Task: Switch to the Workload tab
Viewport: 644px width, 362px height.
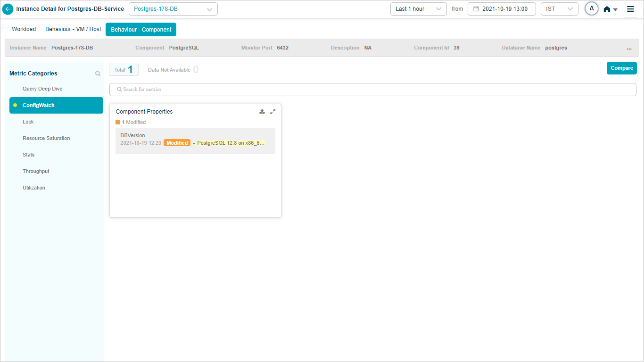Action: [24, 29]
